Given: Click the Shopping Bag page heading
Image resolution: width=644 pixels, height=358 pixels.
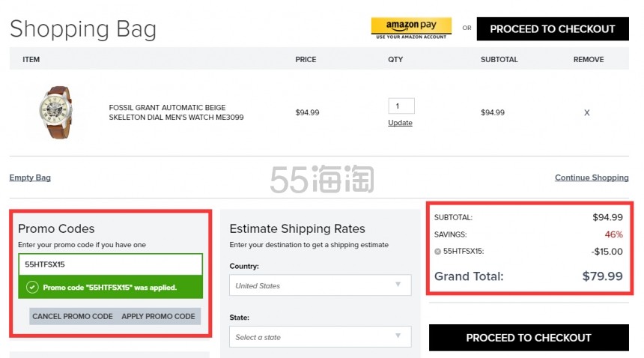Looking at the screenshot, I should pos(83,29).
